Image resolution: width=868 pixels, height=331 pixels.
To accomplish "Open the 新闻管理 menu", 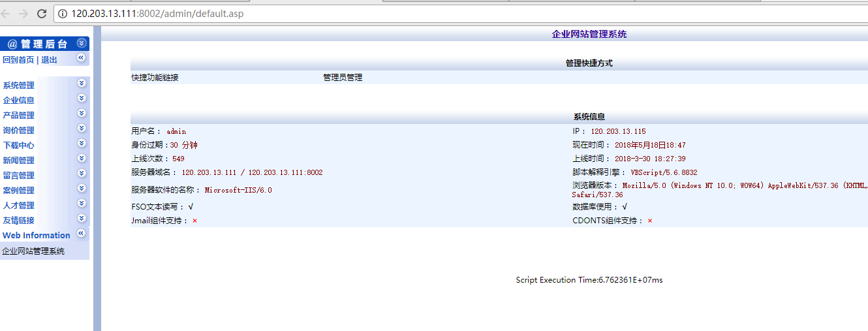I will [x=19, y=161].
